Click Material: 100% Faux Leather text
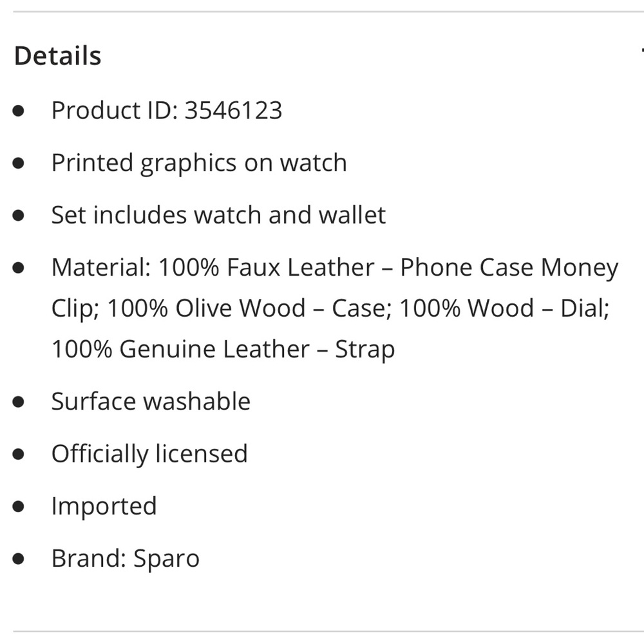 213,267
